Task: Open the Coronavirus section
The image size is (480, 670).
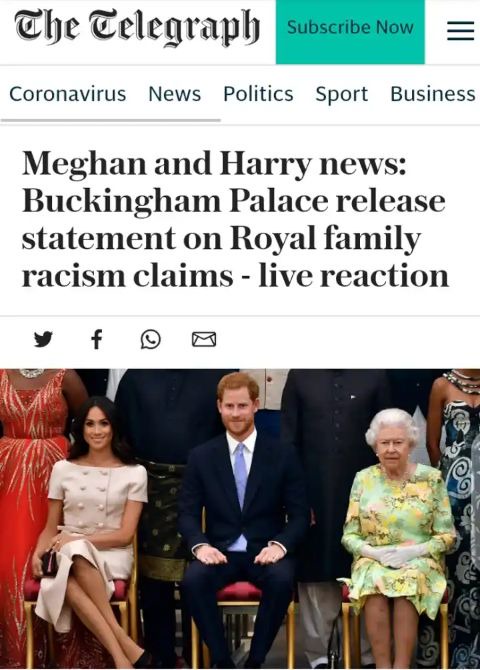Action: [68, 94]
